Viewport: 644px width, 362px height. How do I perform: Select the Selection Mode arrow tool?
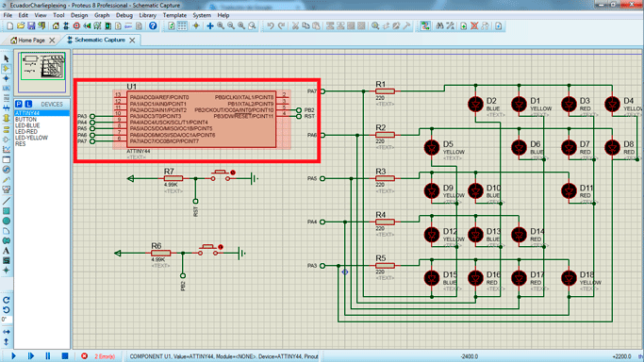[7, 58]
